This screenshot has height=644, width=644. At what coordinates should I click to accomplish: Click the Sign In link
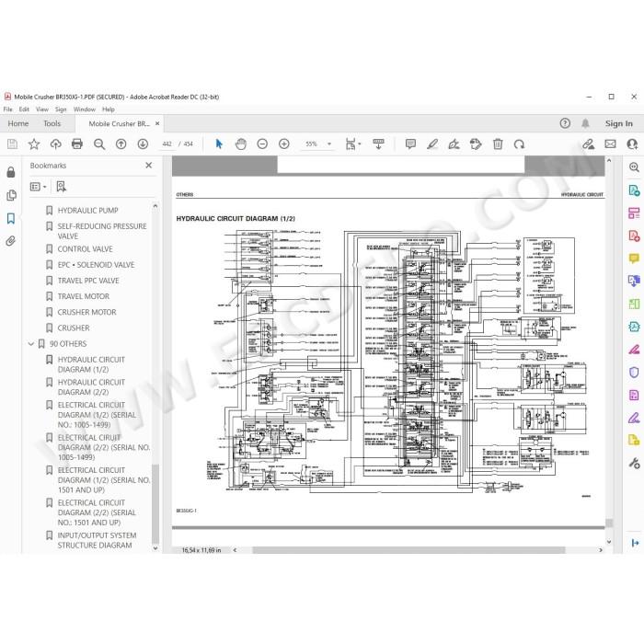618,123
